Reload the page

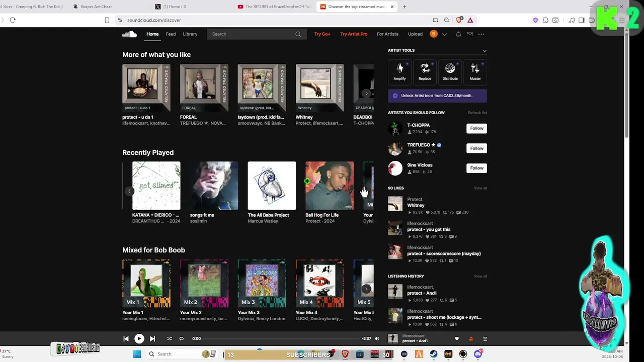tap(13, 20)
